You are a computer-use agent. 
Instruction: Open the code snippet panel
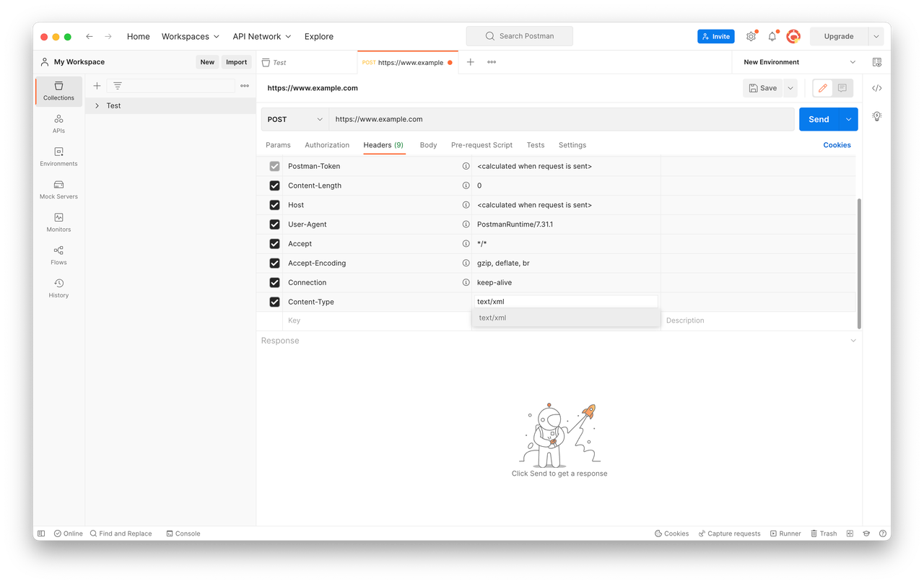tap(876, 87)
